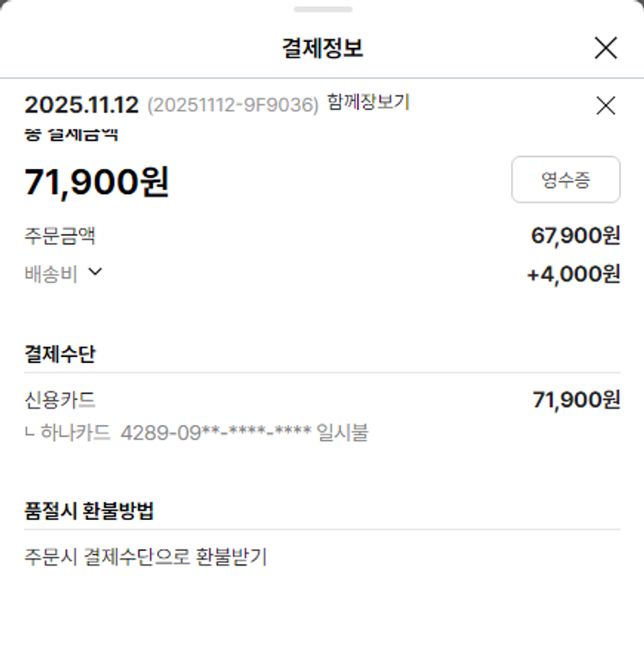Click the 결제수단 section heading
Screen dimensions: 644x660
59,354
